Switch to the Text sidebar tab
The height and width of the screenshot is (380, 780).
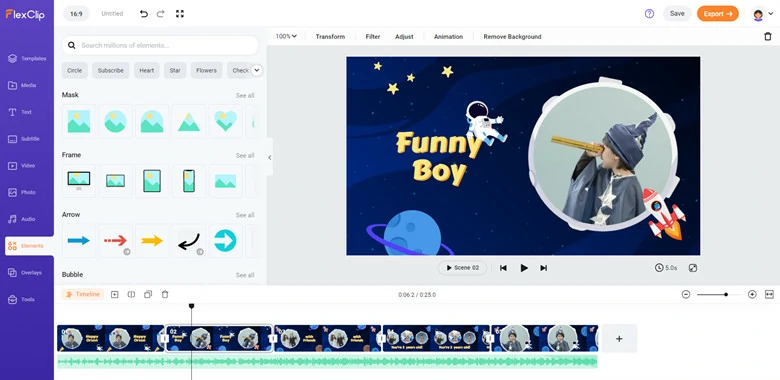(27, 112)
